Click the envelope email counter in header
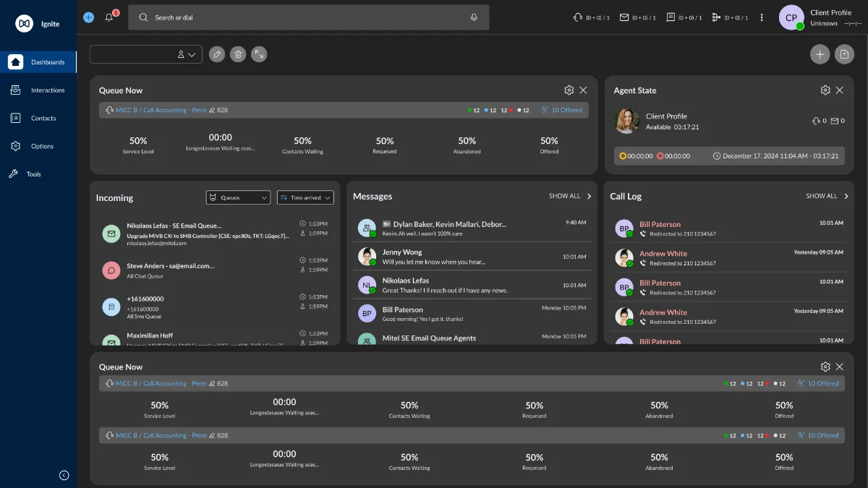The height and width of the screenshot is (488, 868). pyautogui.click(x=624, y=17)
